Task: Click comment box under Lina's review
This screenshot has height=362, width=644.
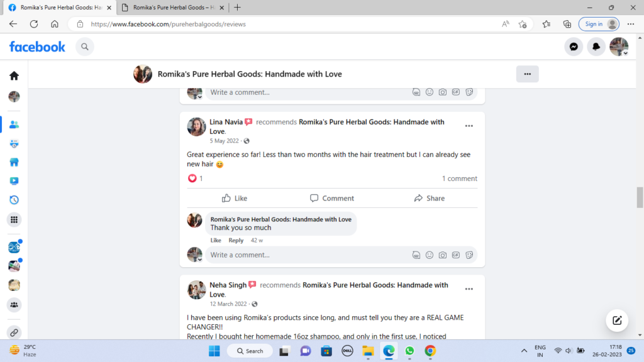Action: pyautogui.click(x=308, y=255)
